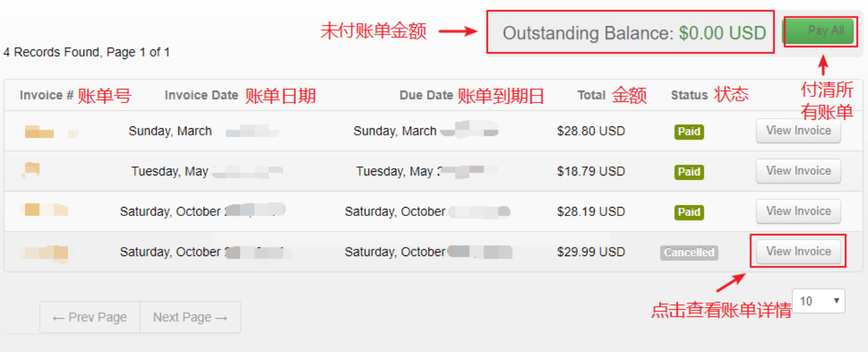
Task: Click the Paid badge on the $28.80 invoice
Action: [689, 132]
